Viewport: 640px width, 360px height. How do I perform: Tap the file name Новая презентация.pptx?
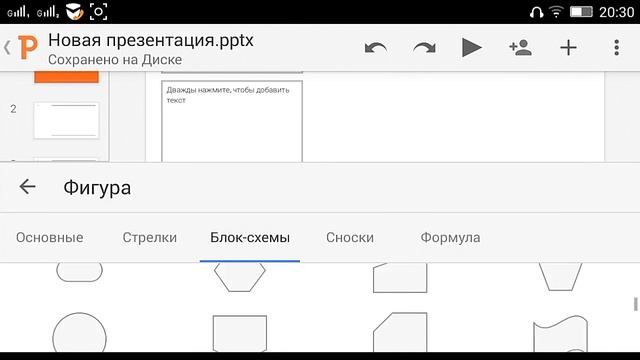151,40
